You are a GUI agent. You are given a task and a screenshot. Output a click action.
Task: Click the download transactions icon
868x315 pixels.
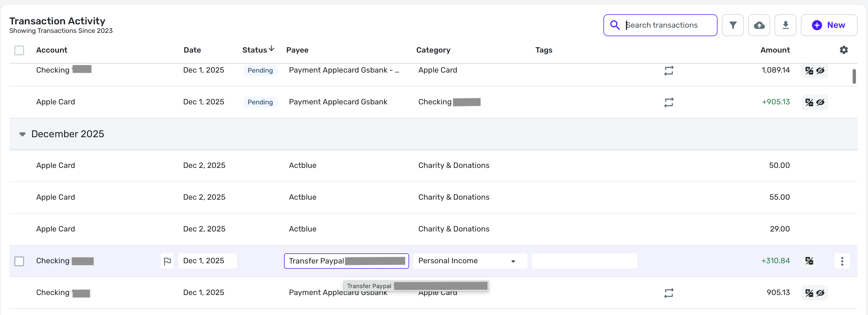click(785, 25)
